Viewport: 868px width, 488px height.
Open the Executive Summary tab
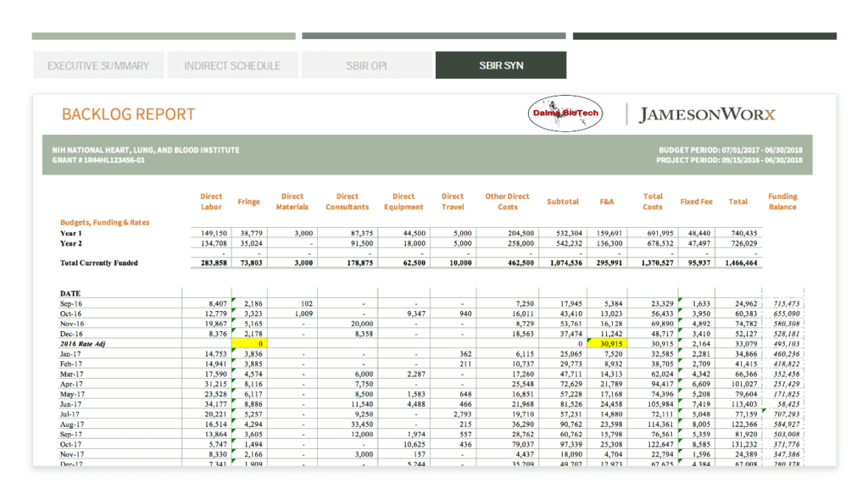(x=98, y=65)
